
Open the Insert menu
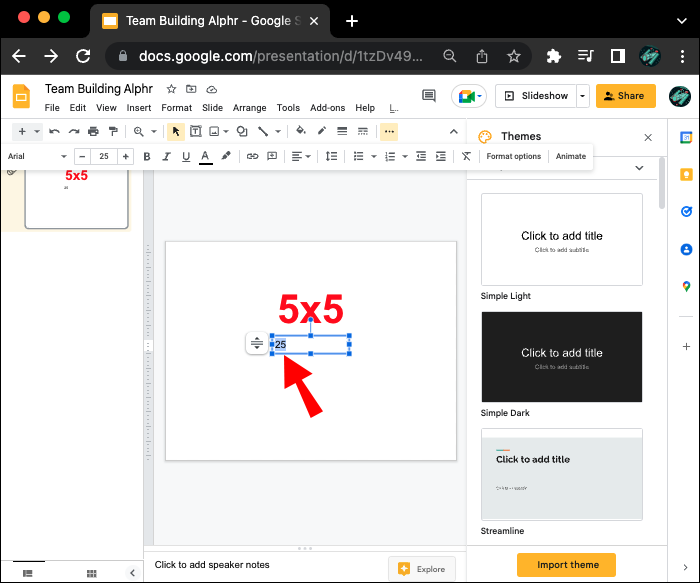[x=138, y=108]
